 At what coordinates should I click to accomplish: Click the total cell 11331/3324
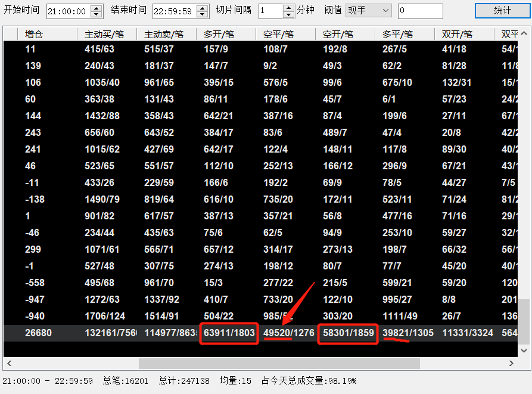tap(468, 333)
